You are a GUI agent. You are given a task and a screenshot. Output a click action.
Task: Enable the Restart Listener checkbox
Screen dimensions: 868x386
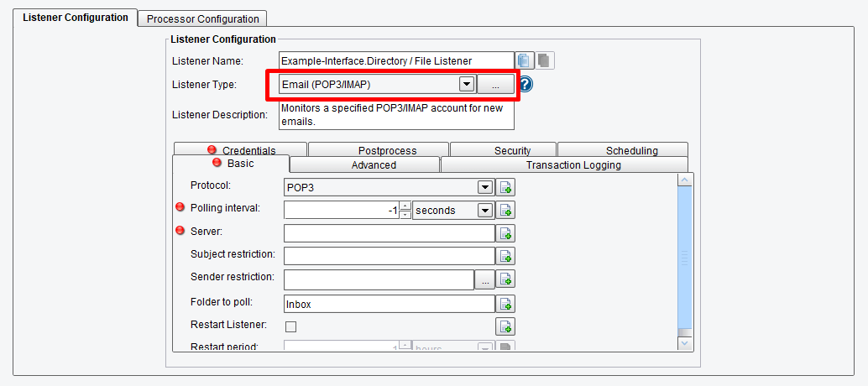click(291, 326)
